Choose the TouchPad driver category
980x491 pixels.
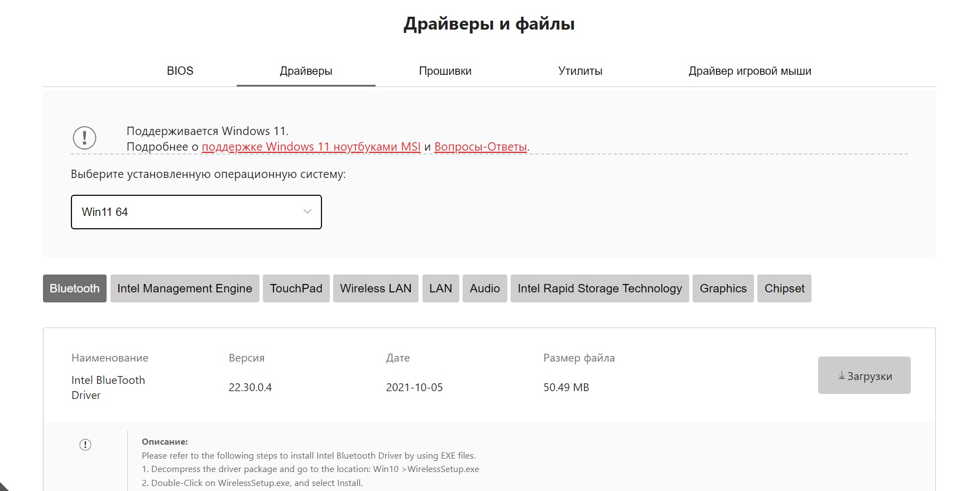296,288
